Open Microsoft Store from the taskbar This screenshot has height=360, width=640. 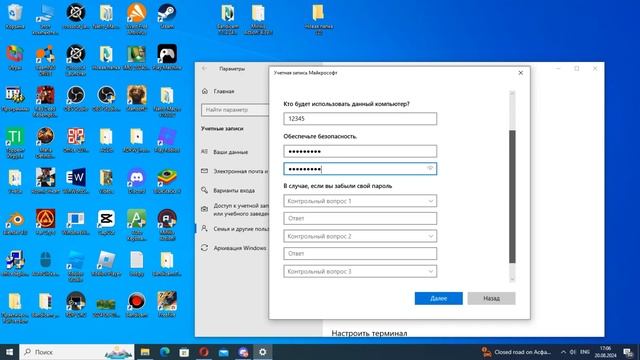(x=184, y=352)
